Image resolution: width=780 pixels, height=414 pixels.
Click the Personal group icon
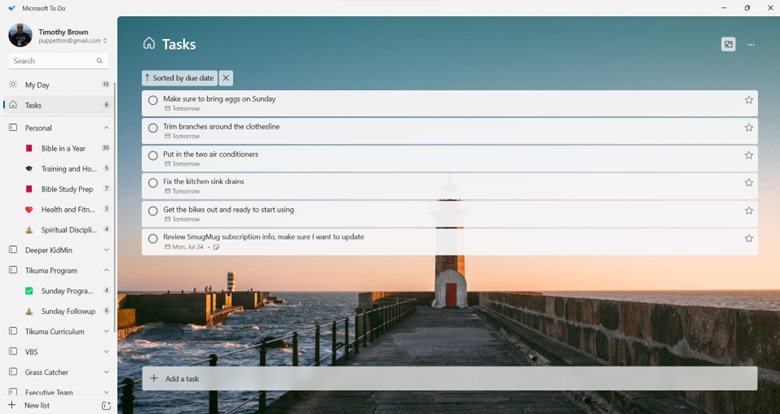pyautogui.click(x=13, y=128)
